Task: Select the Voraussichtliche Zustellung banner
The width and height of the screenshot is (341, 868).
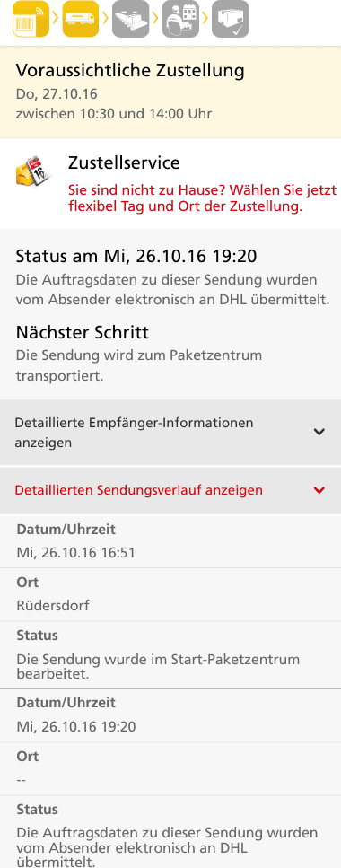Action: point(170,92)
